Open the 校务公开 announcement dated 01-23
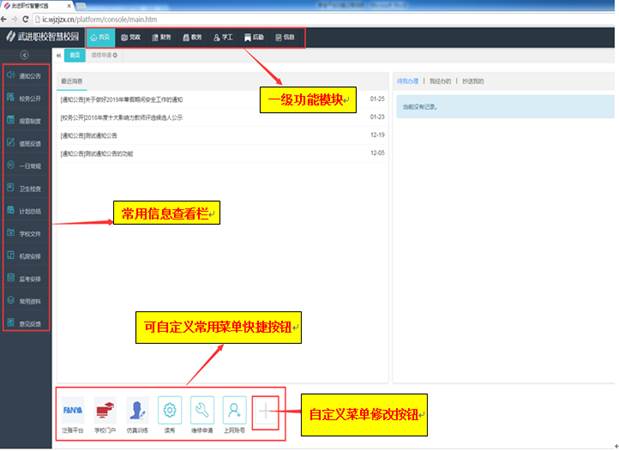The height and width of the screenshot is (451, 619). tap(222, 117)
